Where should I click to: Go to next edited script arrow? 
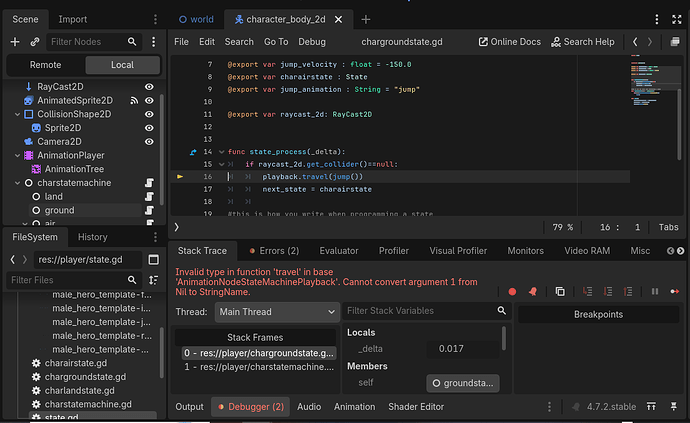point(650,42)
